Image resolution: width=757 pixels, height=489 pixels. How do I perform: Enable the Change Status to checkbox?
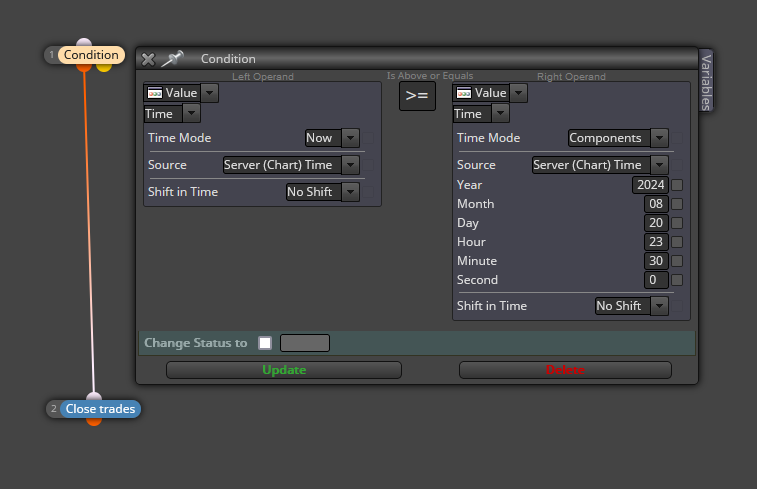[265, 343]
